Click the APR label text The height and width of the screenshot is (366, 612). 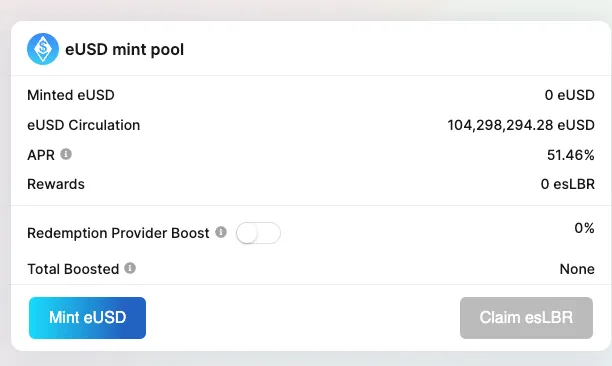click(41, 155)
